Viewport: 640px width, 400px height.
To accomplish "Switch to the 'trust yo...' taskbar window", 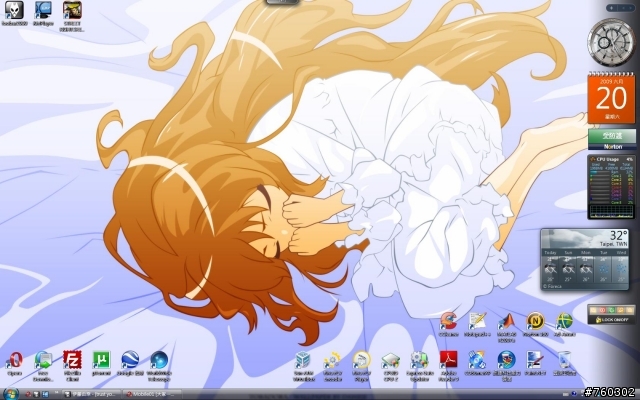I will pos(91,394).
